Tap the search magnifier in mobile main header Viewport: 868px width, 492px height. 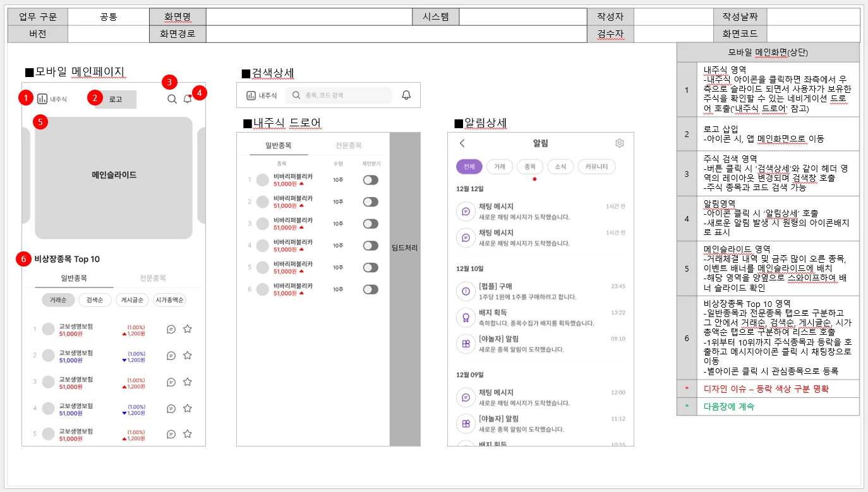(x=172, y=99)
